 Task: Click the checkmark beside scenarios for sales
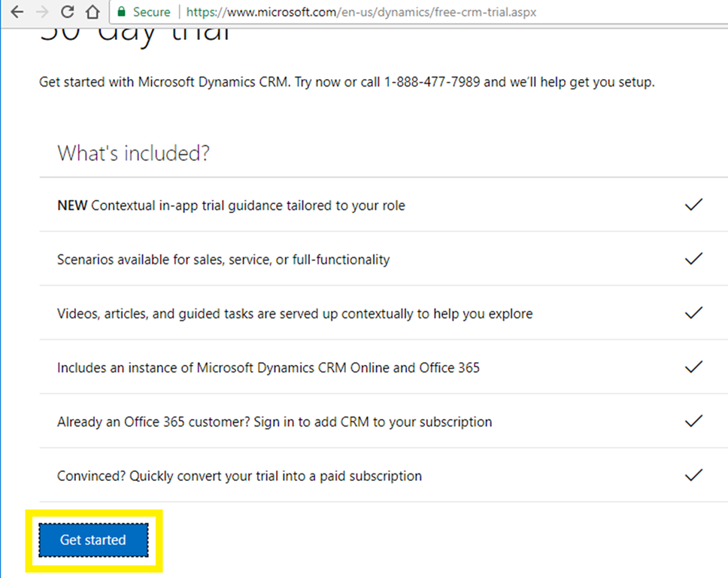coord(693,259)
